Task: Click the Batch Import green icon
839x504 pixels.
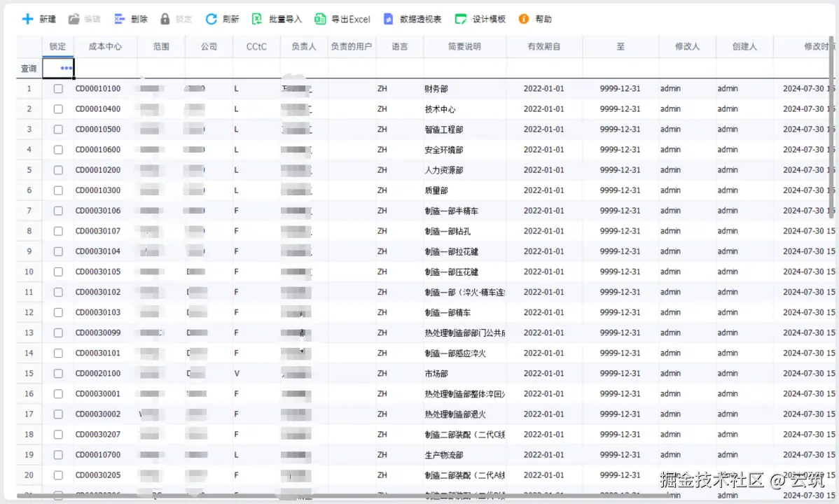Action: 257,20
